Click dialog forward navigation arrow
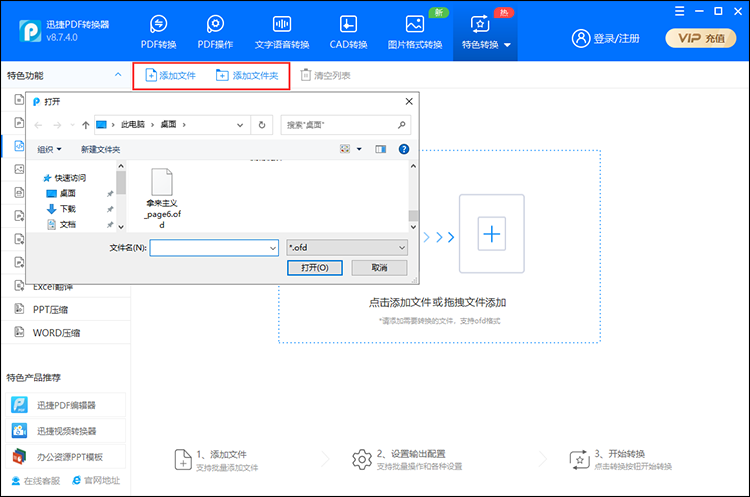 [x=57, y=125]
